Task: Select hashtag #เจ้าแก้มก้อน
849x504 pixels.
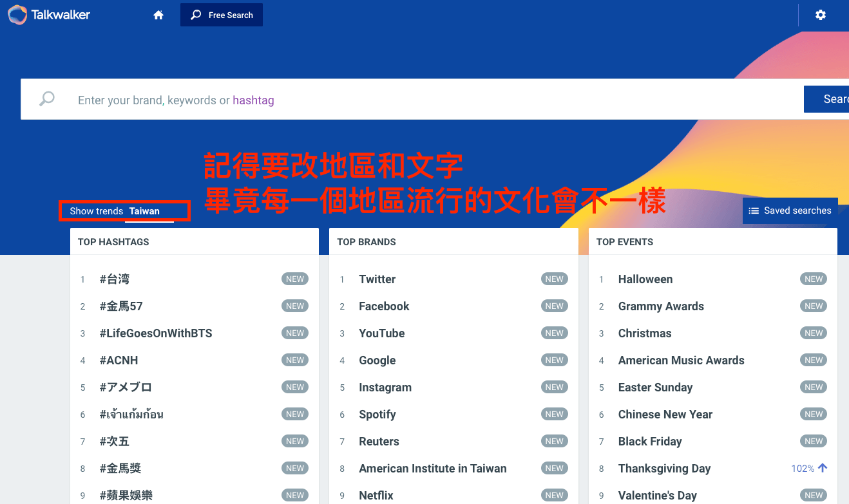Action: (x=131, y=415)
